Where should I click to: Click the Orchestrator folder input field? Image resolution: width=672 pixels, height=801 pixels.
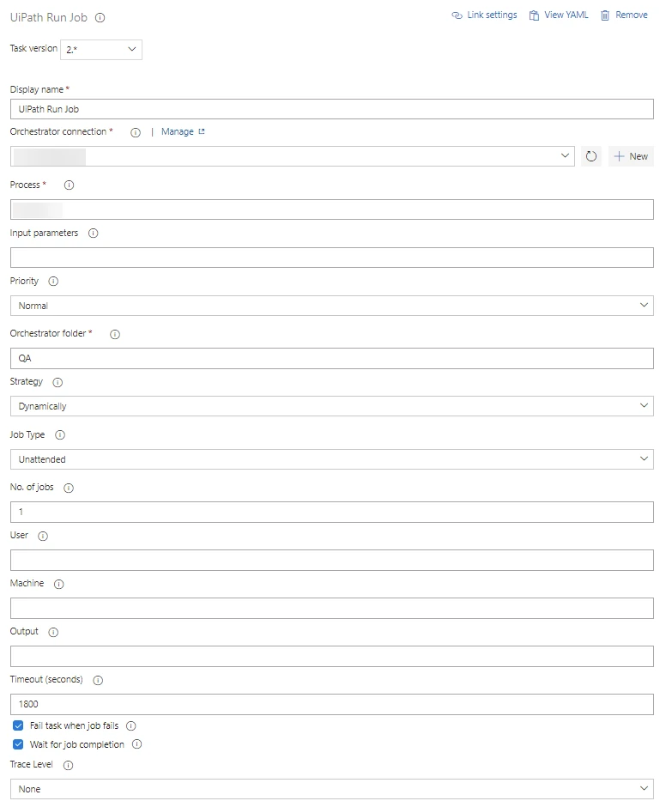[x=332, y=359]
